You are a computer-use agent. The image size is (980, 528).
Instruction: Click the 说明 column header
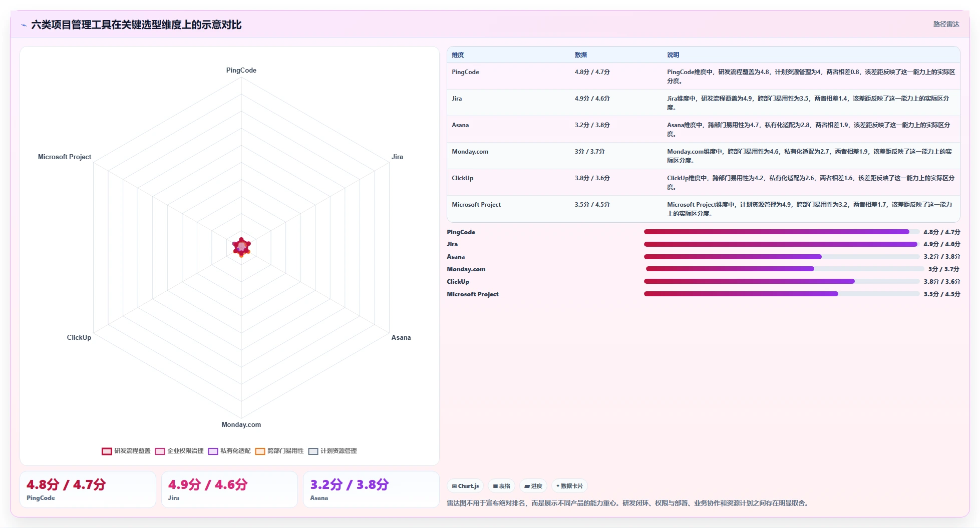pos(673,55)
